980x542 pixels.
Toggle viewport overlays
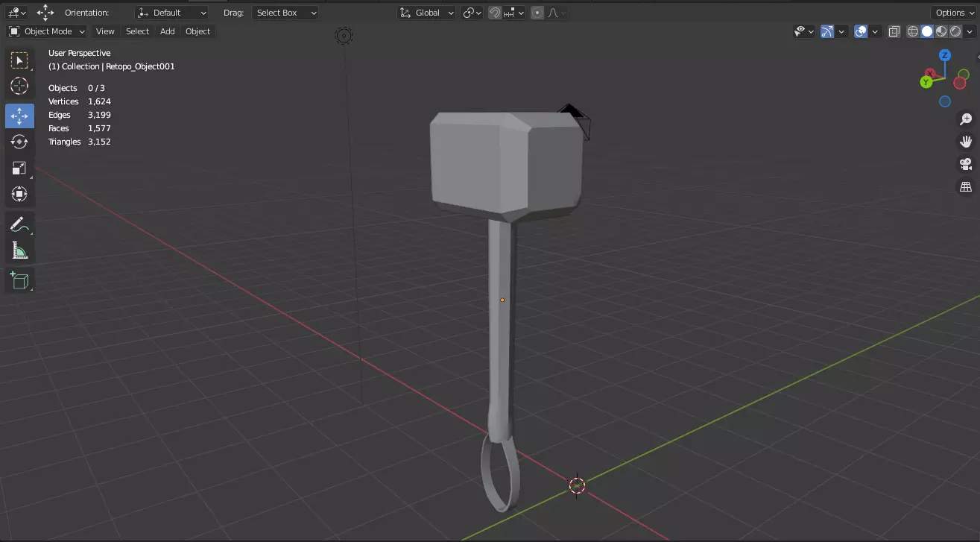(x=861, y=31)
